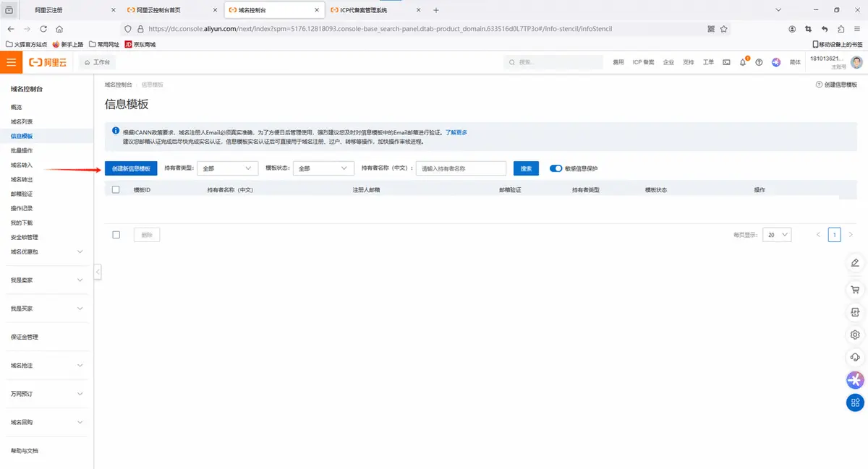Image resolution: width=868 pixels, height=469 pixels.
Task: Go back in browser
Action: click(x=11, y=29)
